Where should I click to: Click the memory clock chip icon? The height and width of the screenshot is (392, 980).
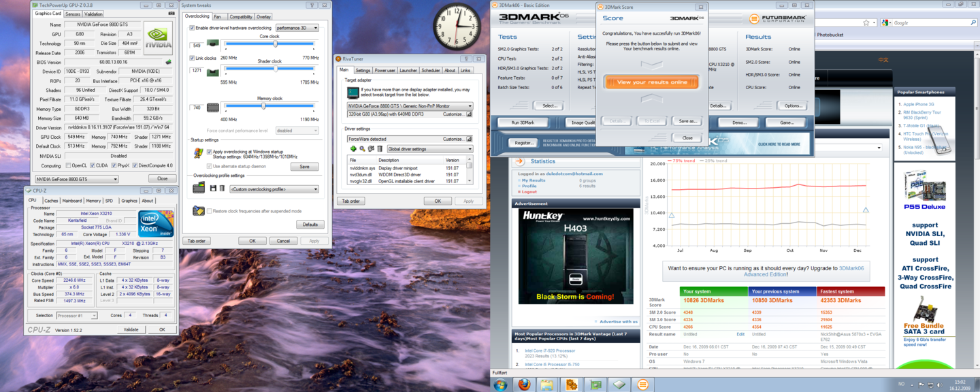coord(213,107)
